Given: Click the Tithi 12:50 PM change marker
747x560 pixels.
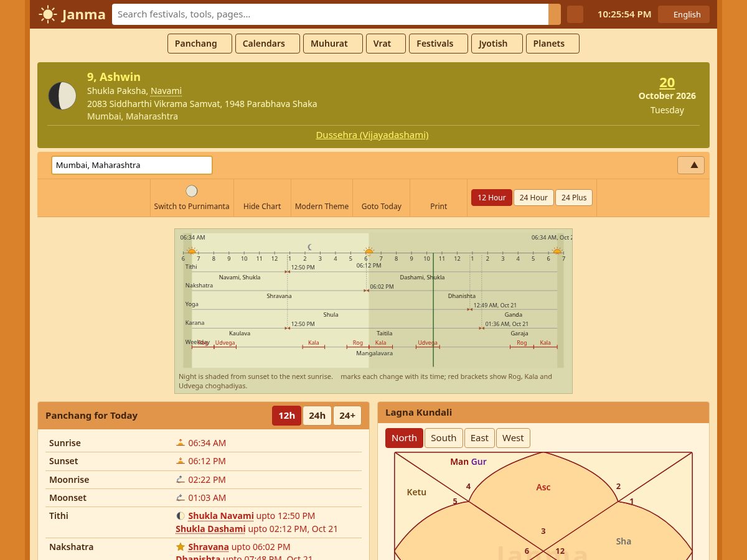Looking at the screenshot, I should tap(288, 271).
